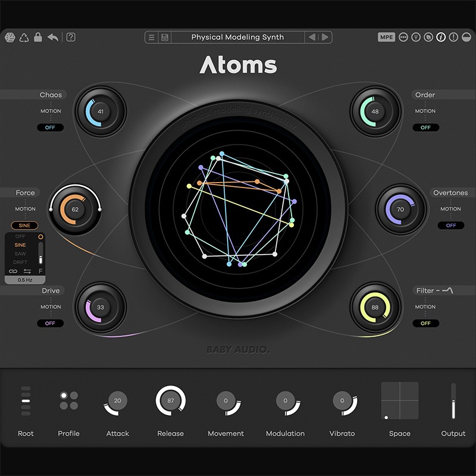Viewport: 476px width, 476px height.
Task: Toggle the bidirectional arrows icon
Action: (x=27, y=271)
